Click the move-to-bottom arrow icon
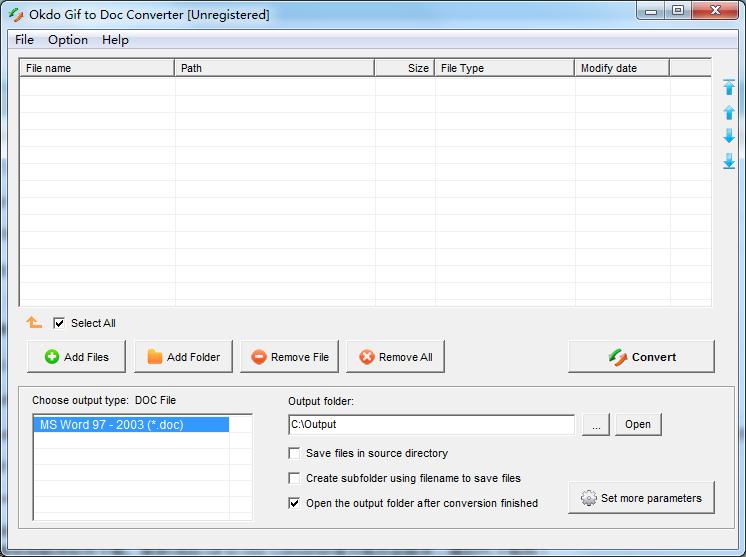This screenshot has height=557, width=746. [728, 161]
